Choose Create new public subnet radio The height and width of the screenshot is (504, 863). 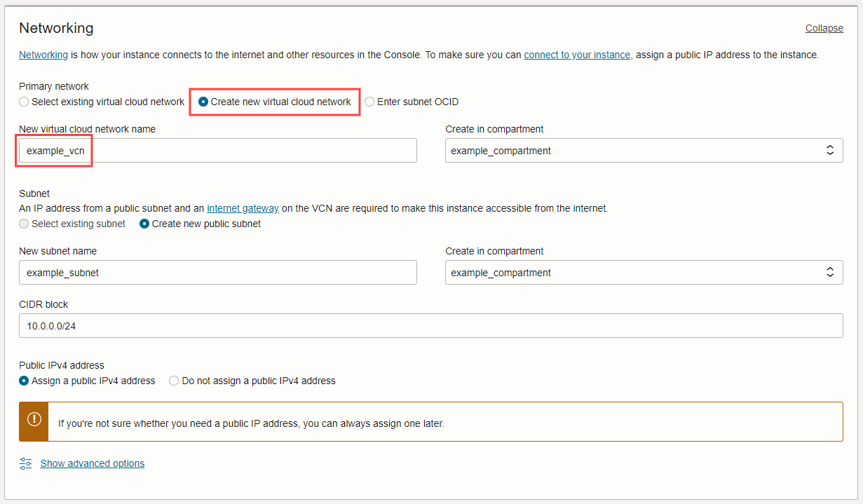(144, 224)
